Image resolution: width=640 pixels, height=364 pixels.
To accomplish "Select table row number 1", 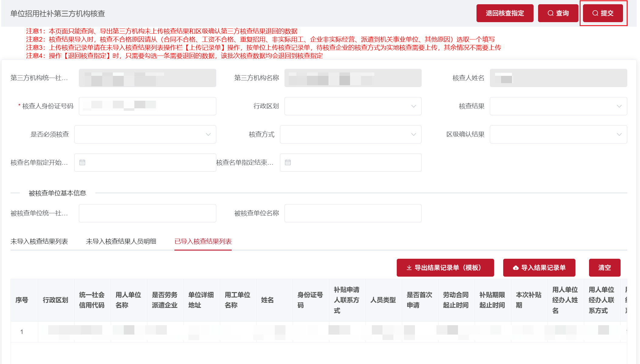I will pyautogui.click(x=319, y=332).
